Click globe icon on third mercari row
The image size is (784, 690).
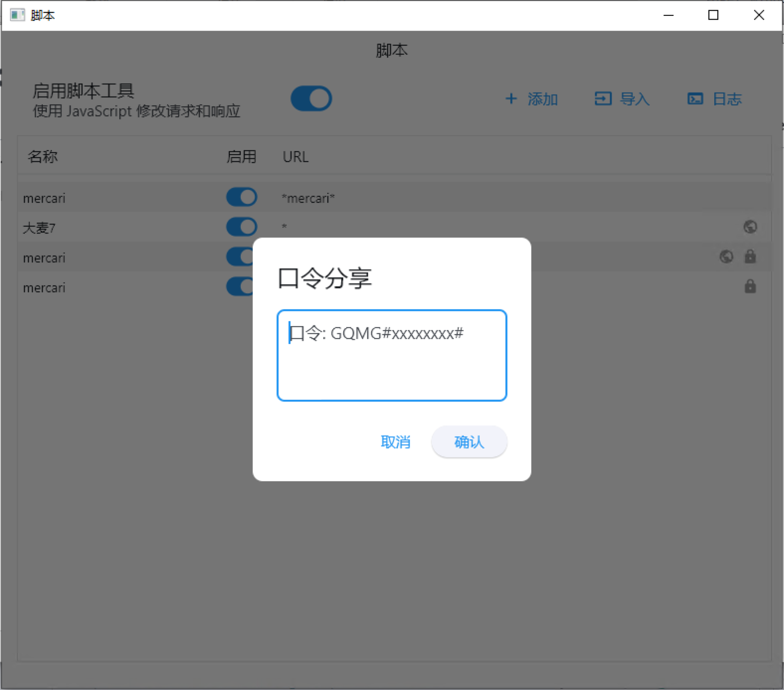click(x=726, y=257)
